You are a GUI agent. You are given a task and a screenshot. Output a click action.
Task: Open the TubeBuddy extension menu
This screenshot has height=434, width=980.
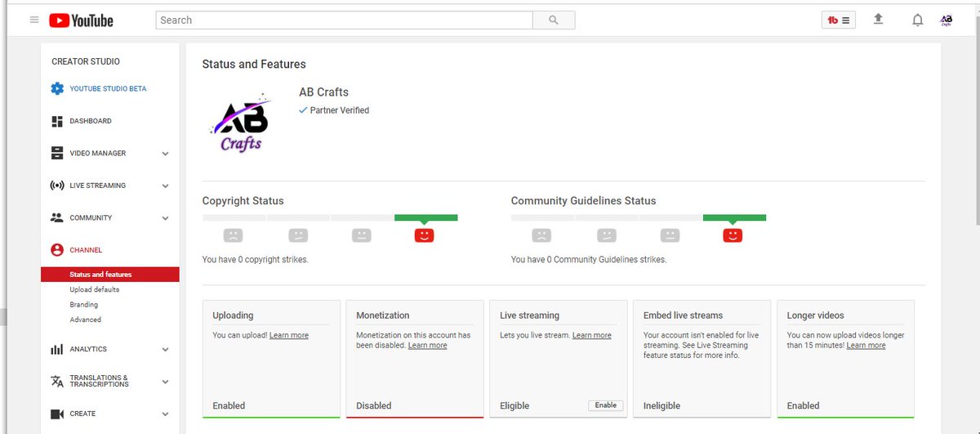(x=839, y=20)
